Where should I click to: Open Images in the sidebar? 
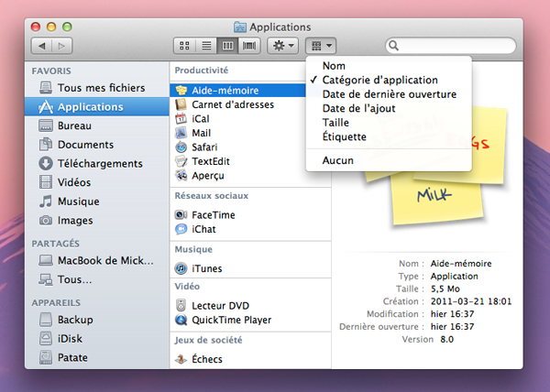coord(97,221)
